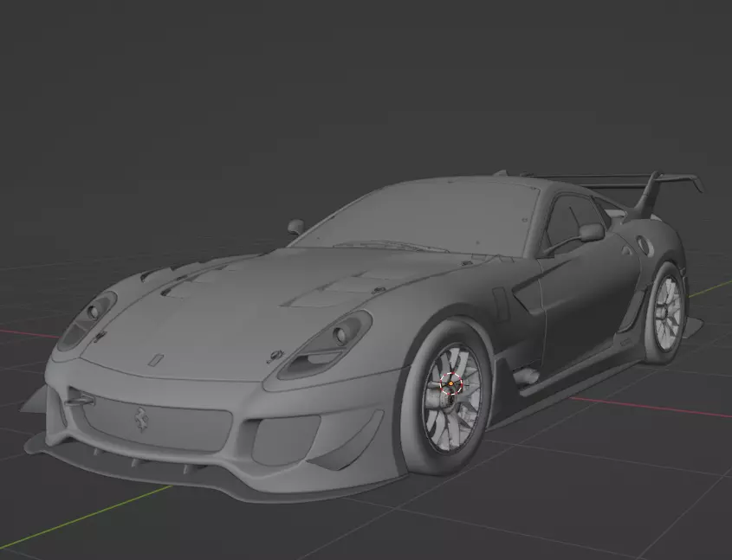Click the round fuel filler cap on rear fender
The image size is (732, 560).
pos(644,245)
